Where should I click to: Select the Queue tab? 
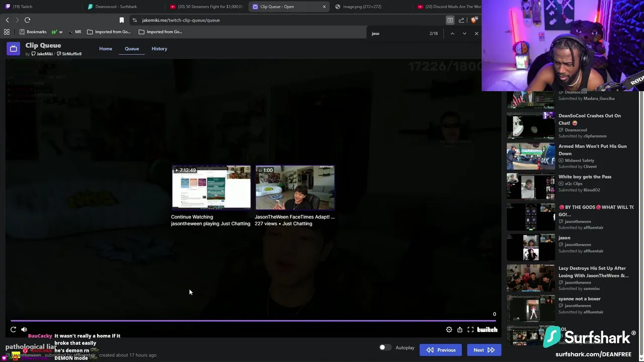point(132,49)
